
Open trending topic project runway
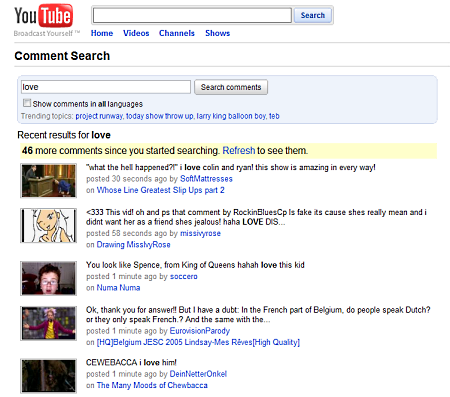(x=99, y=116)
